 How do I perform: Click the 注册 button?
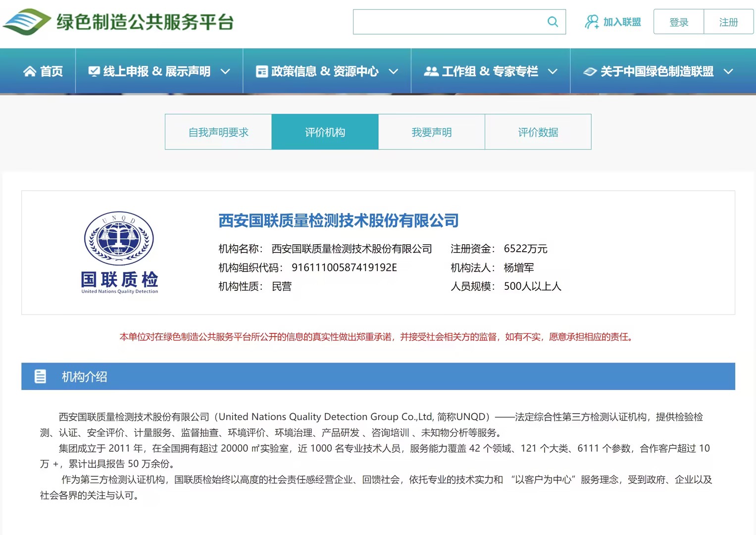[x=728, y=22]
